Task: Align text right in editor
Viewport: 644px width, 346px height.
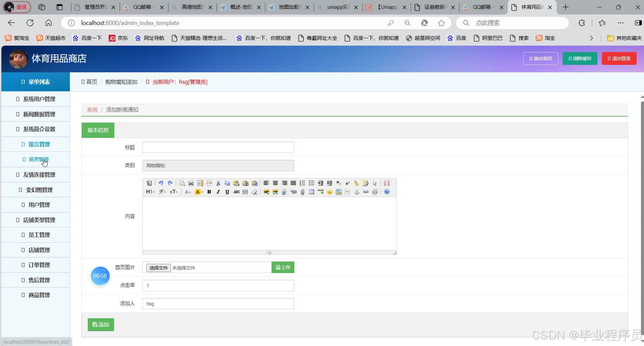Action: 285,183
